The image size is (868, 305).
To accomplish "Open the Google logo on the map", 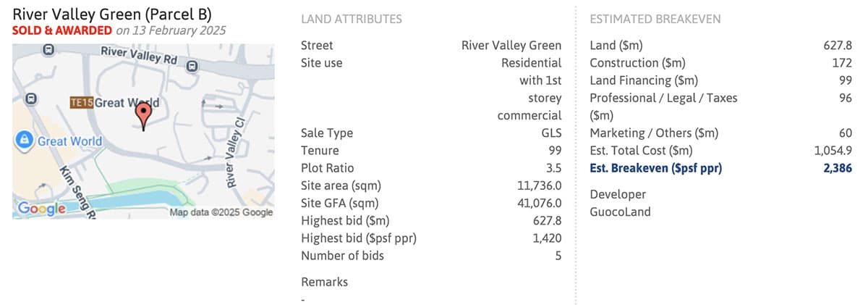I will click(x=42, y=209).
